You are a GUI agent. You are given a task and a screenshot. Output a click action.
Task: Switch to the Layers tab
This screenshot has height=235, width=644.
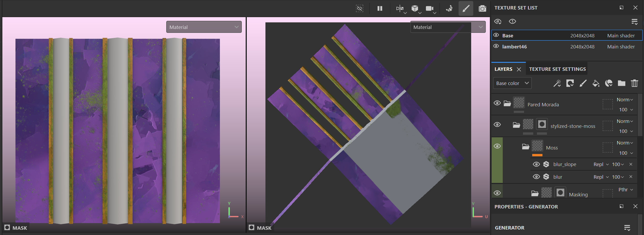point(503,69)
